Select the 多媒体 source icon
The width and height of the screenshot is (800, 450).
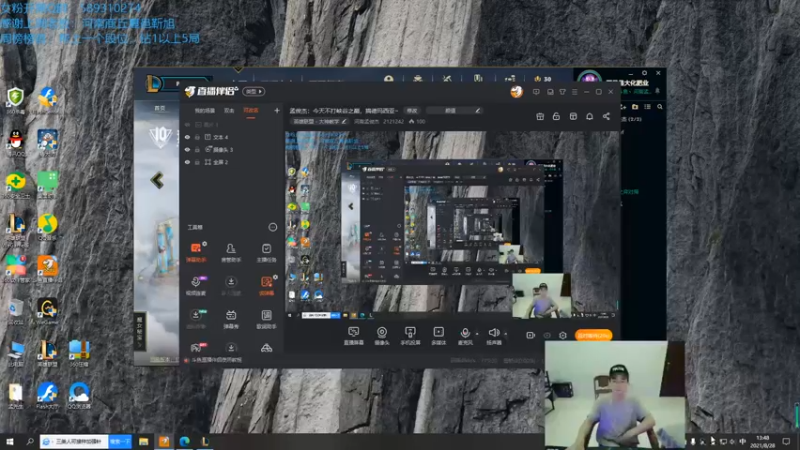(438, 336)
